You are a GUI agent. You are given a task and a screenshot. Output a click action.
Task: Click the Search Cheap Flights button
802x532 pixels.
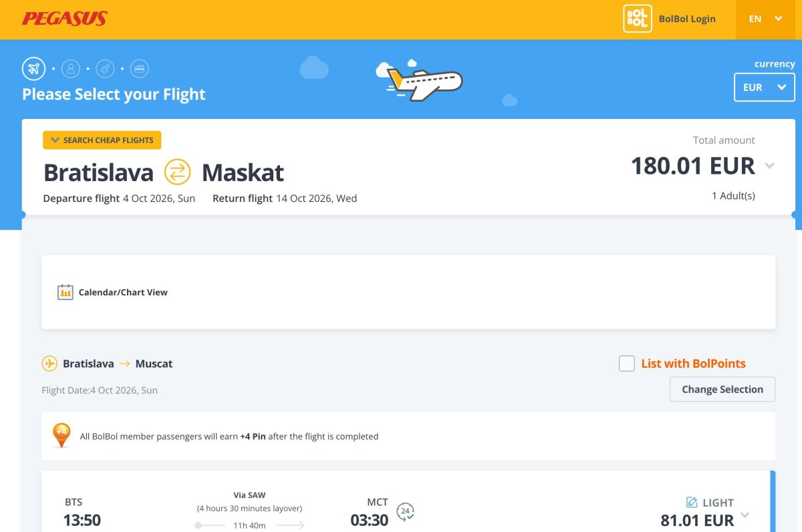tap(102, 140)
